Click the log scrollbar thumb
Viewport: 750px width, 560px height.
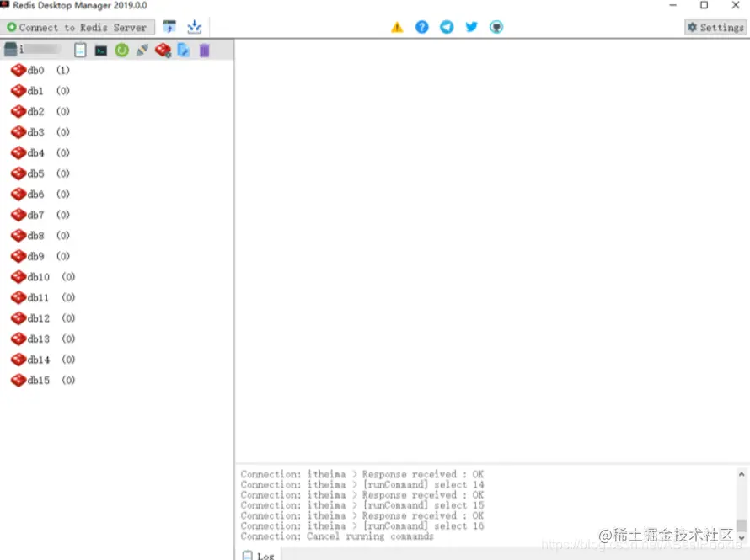tap(742, 525)
